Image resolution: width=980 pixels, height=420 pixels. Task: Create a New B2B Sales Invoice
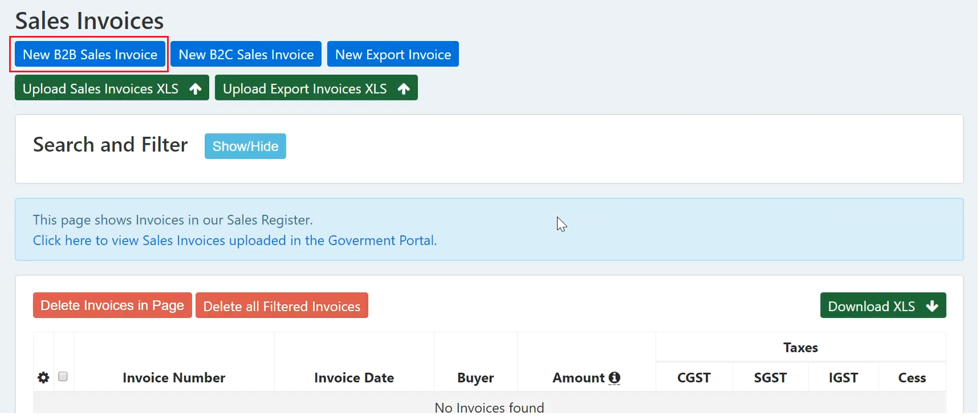pos(90,54)
